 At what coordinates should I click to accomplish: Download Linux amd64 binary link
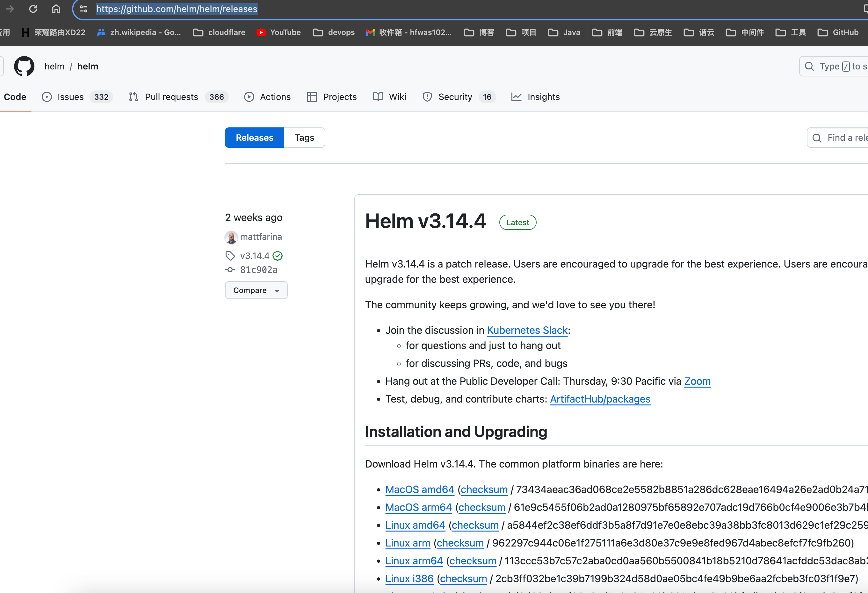pos(415,525)
